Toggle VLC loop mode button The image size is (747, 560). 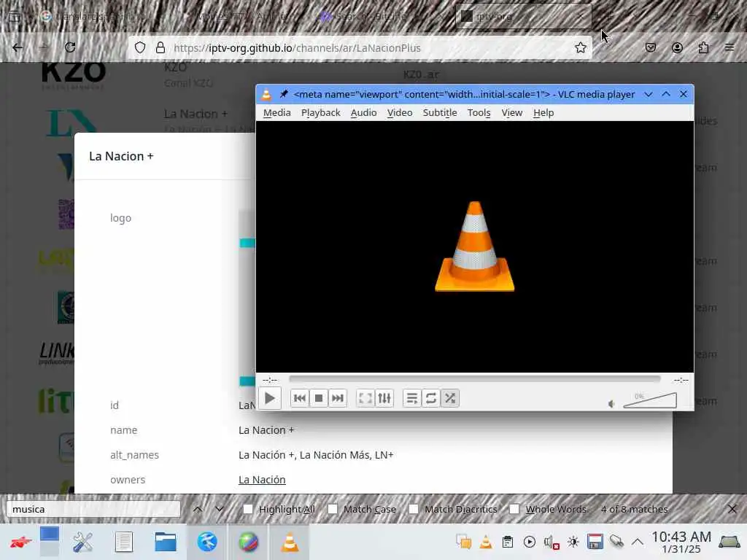[x=431, y=398]
